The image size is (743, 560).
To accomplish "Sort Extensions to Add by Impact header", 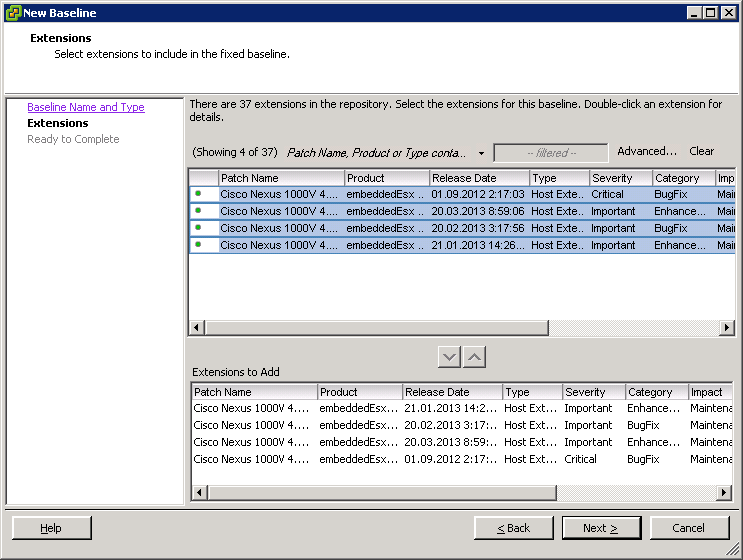I will (x=710, y=392).
